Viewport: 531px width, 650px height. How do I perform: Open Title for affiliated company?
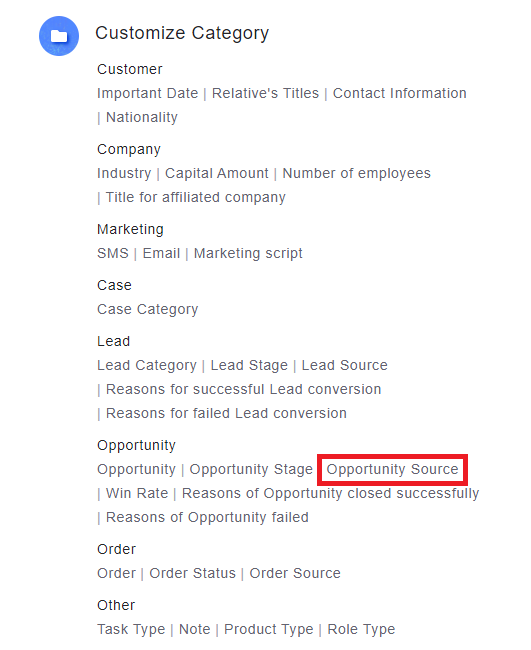pyautogui.click(x=196, y=197)
